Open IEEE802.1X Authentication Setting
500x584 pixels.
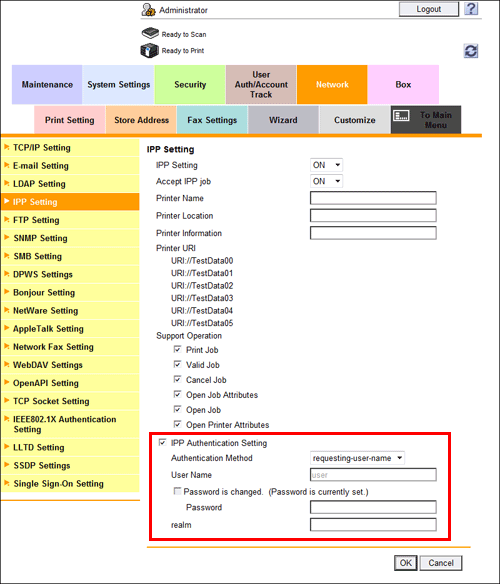[70, 424]
